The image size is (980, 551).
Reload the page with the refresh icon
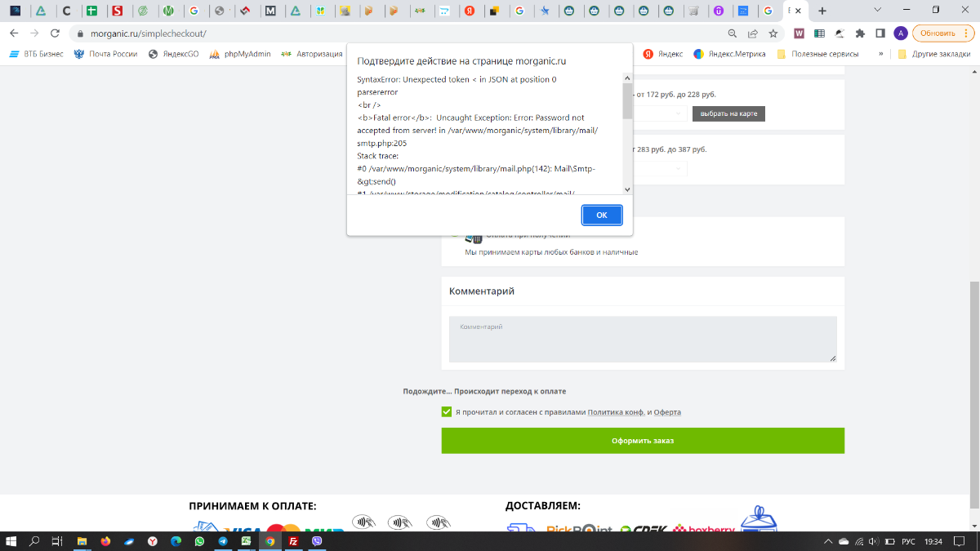pos(55,33)
